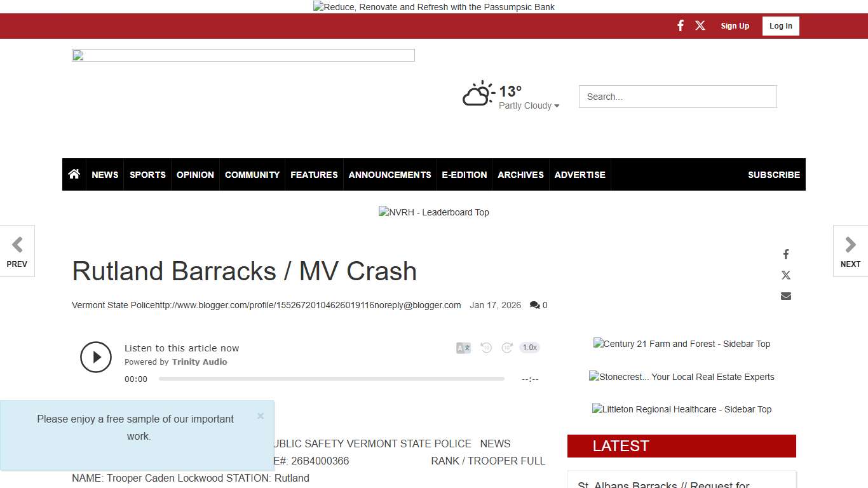
Task: Open the site's X profile
Action: click(x=700, y=25)
